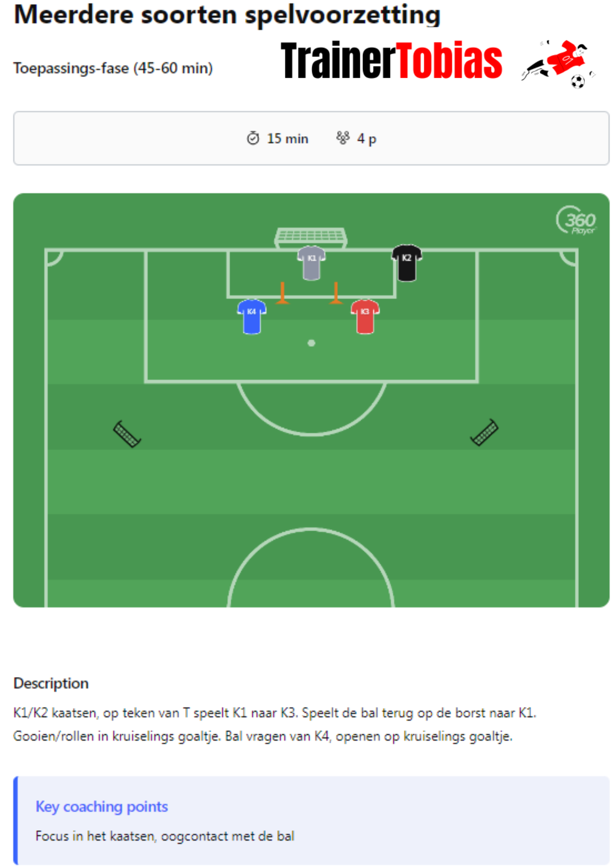Select the blue K4 jersey
Image resolution: width=614 pixels, height=868 pixels.
(x=252, y=316)
